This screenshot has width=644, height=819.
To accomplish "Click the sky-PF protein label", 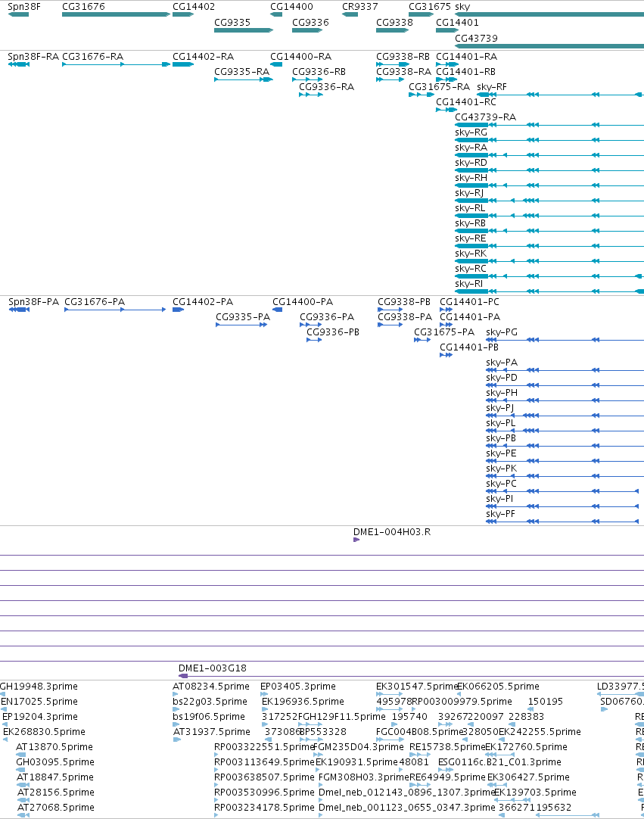I will [x=501, y=514].
